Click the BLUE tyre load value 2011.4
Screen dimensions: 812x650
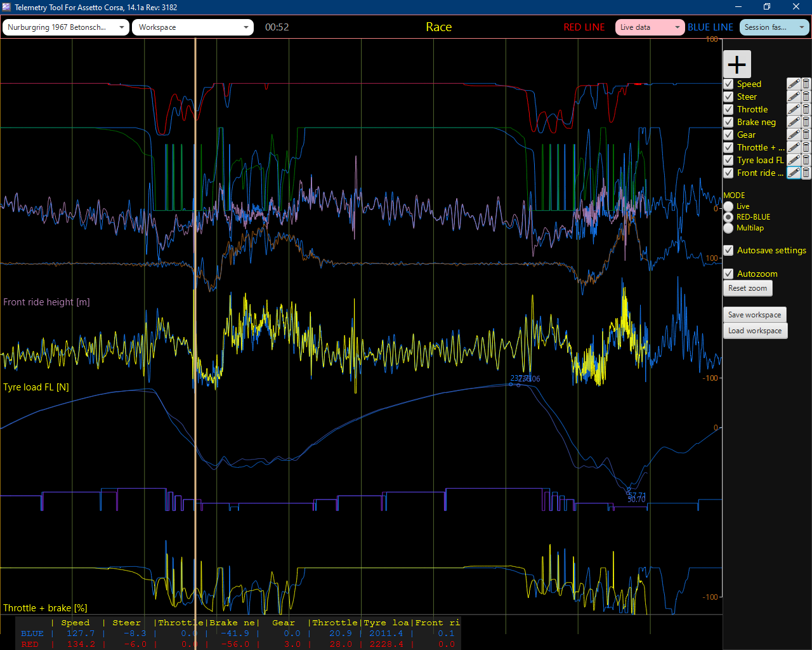click(386, 633)
